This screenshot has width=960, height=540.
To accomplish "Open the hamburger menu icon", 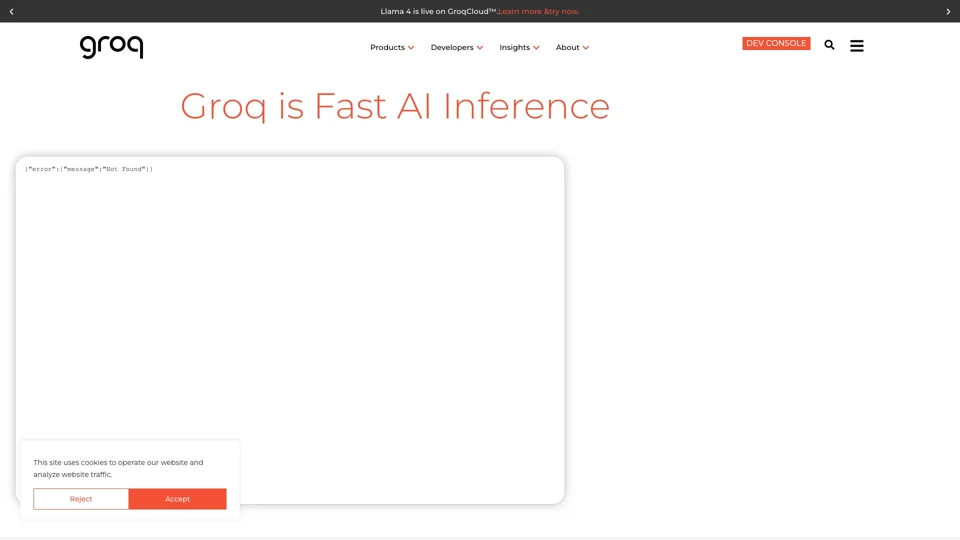I will click(857, 45).
